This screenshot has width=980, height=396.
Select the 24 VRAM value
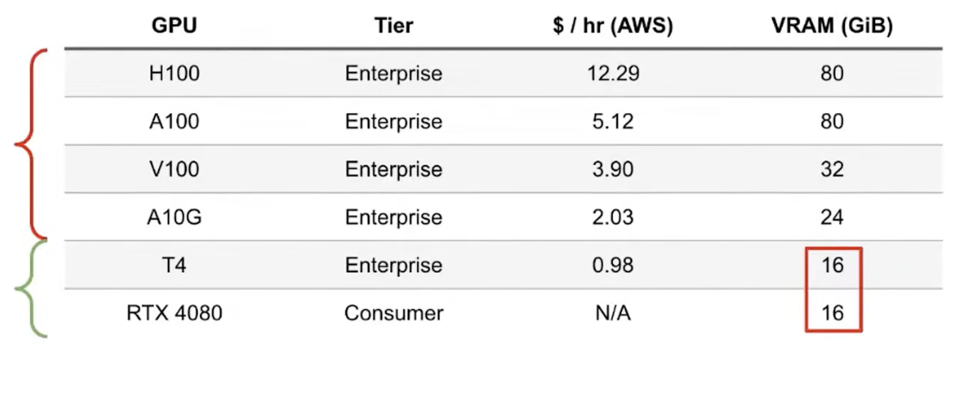coord(832,217)
